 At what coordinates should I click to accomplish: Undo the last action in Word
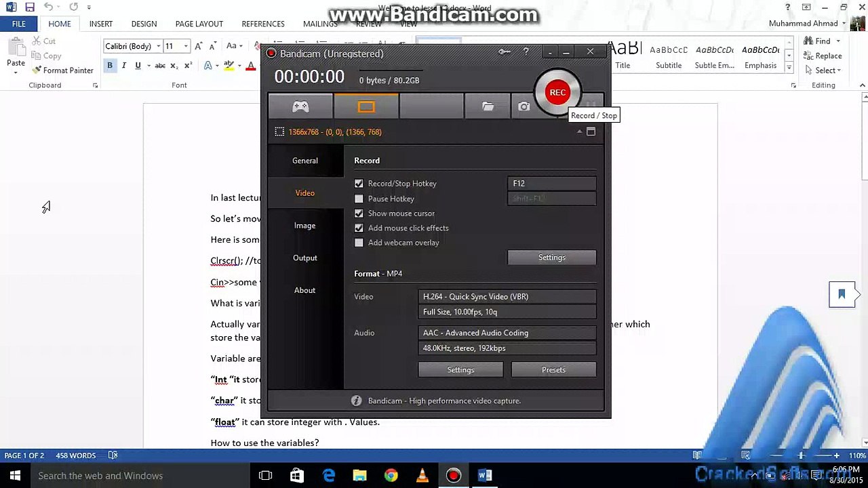pyautogui.click(x=48, y=7)
